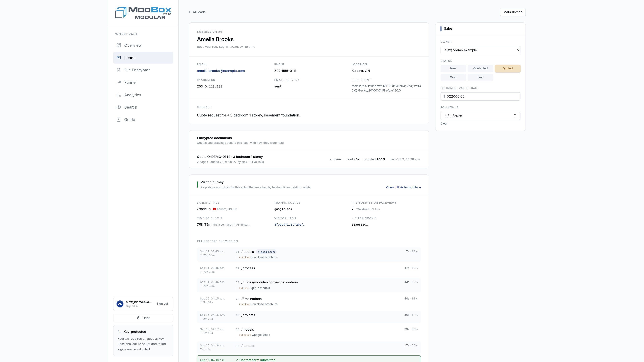This screenshot has width=644, height=362.
Task: Click amelia.brooks@example.com email link
Action: point(221,71)
